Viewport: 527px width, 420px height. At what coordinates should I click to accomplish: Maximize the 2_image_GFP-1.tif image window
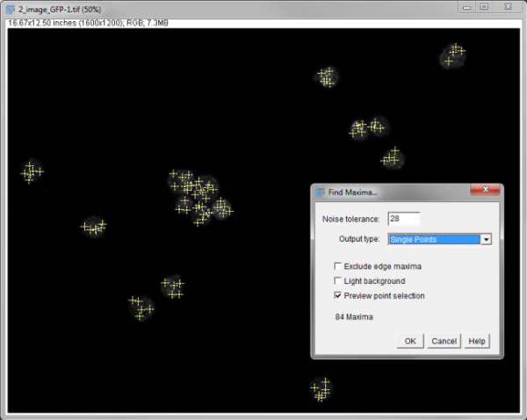tap(484, 7)
